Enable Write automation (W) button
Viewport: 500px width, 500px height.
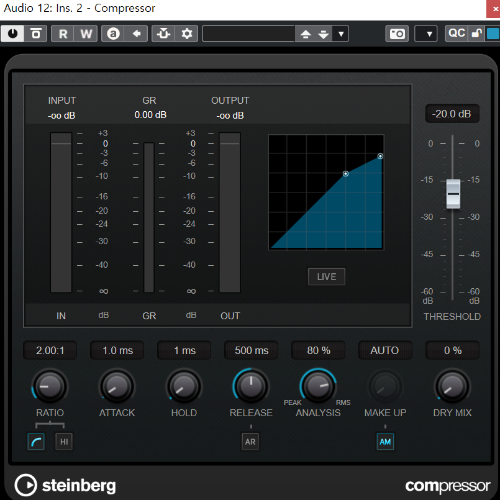click(86, 34)
